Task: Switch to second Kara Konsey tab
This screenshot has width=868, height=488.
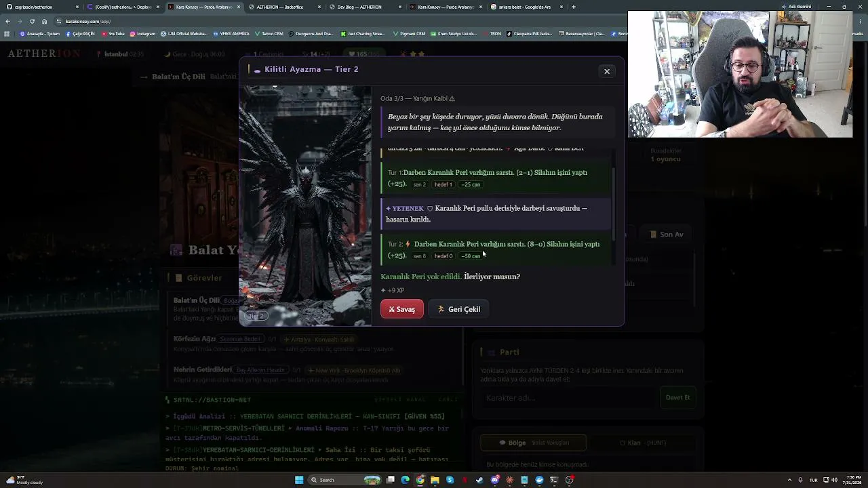Action: point(446,7)
